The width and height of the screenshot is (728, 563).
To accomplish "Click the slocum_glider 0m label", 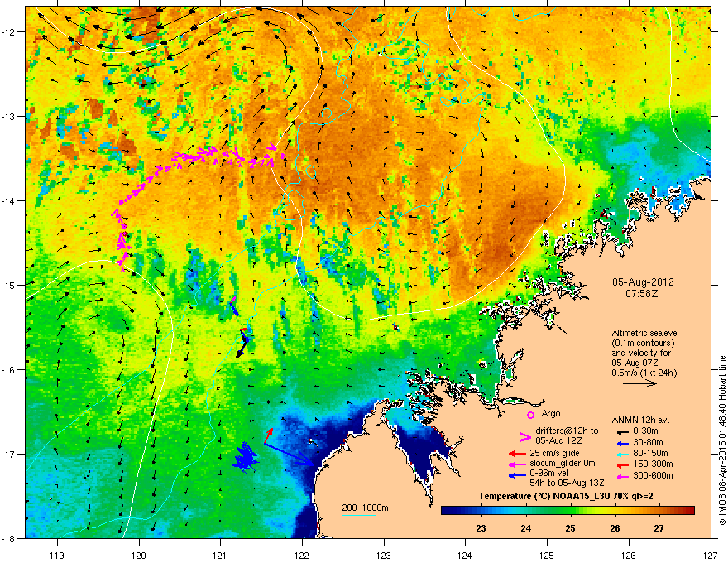I will click(x=563, y=464).
